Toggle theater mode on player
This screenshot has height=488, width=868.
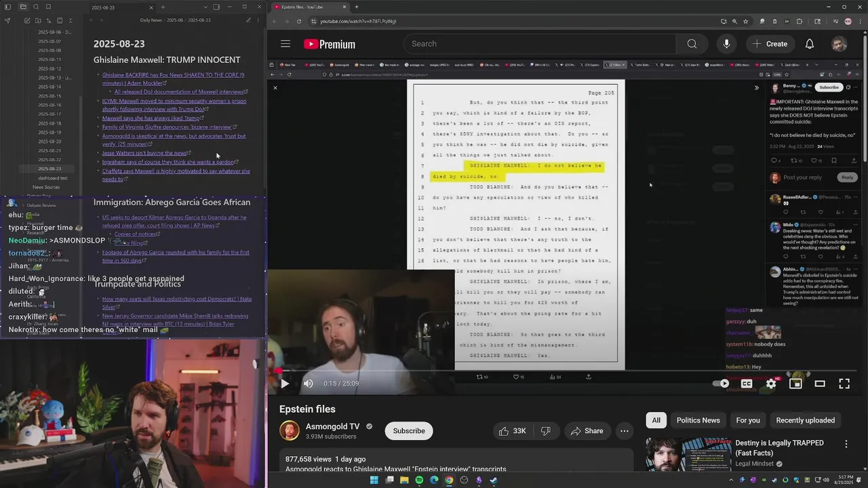820,384
